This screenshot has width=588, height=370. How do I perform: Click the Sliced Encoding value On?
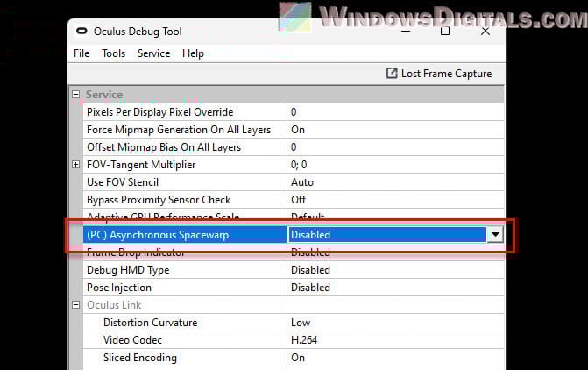298,358
